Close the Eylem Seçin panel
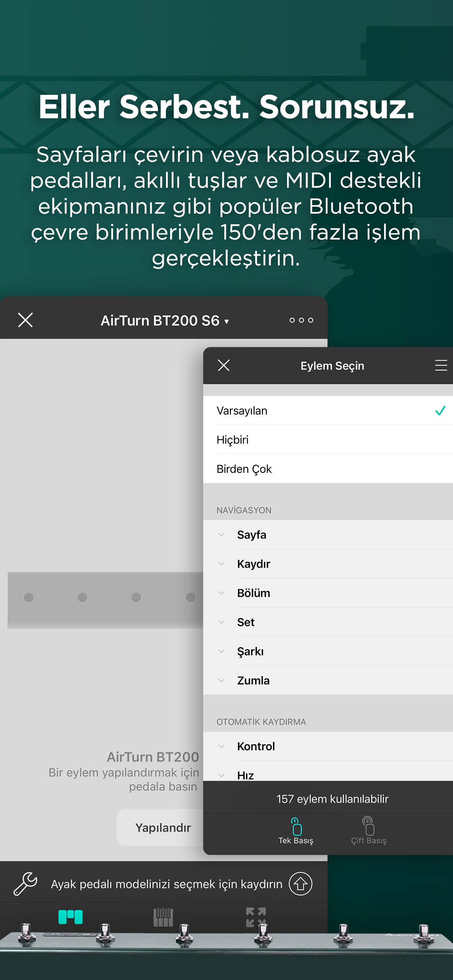The width and height of the screenshot is (453, 980). pyautogui.click(x=224, y=365)
